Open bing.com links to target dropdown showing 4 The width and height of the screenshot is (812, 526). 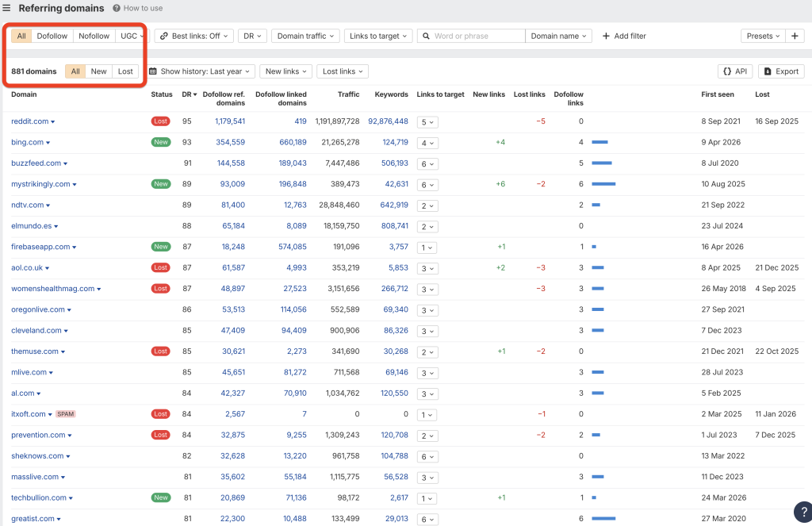(427, 143)
